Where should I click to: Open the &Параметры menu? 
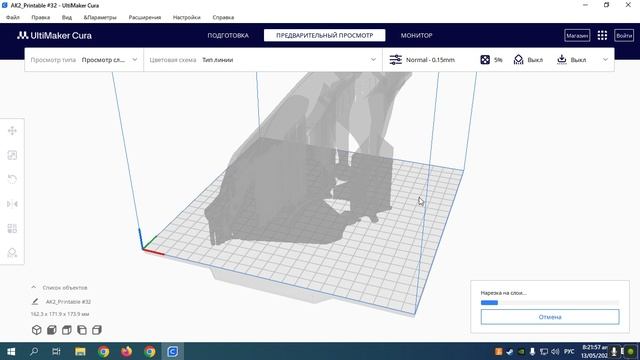[x=100, y=18]
